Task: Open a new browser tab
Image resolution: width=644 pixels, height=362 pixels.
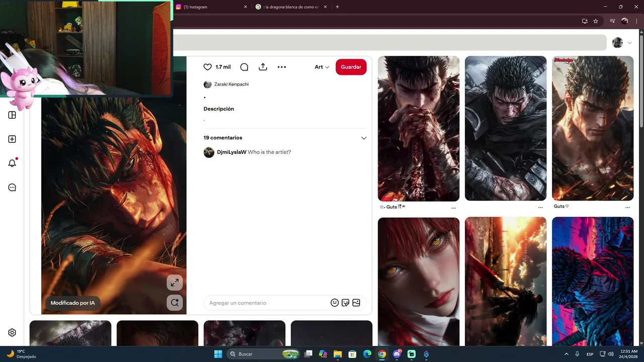Action: pyautogui.click(x=337, y=7)
